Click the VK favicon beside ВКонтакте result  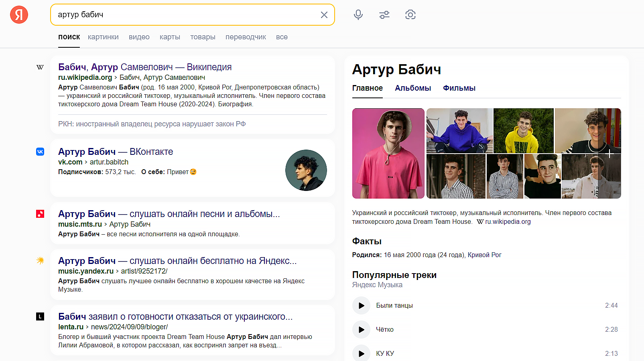[40, 152]
